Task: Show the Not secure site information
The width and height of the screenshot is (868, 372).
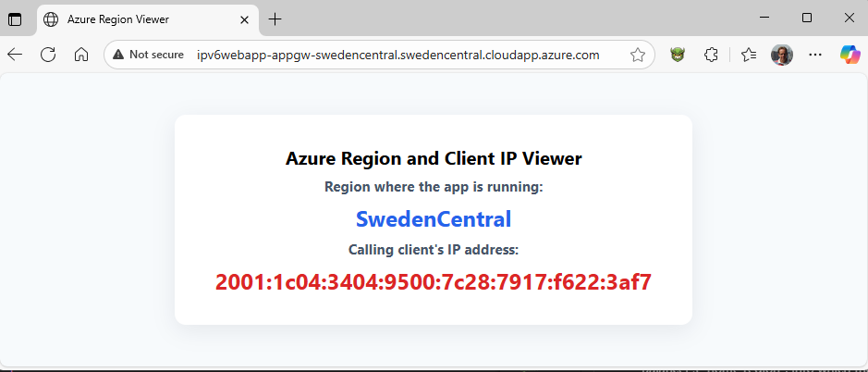Action: (x=148, y=55)
